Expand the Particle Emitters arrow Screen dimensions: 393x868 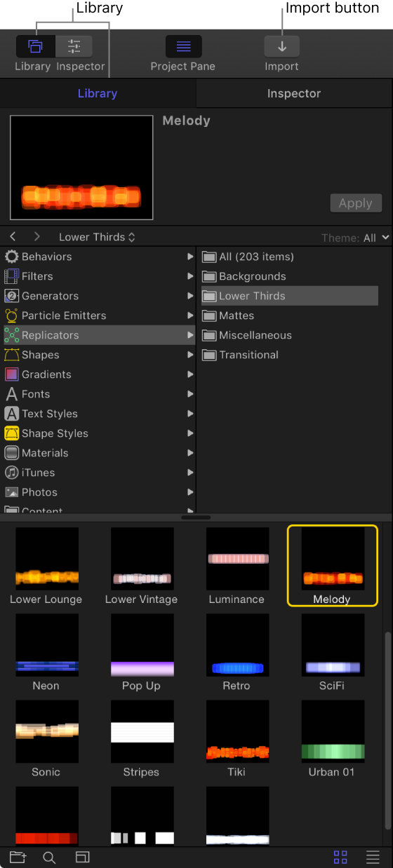(190, 316)
